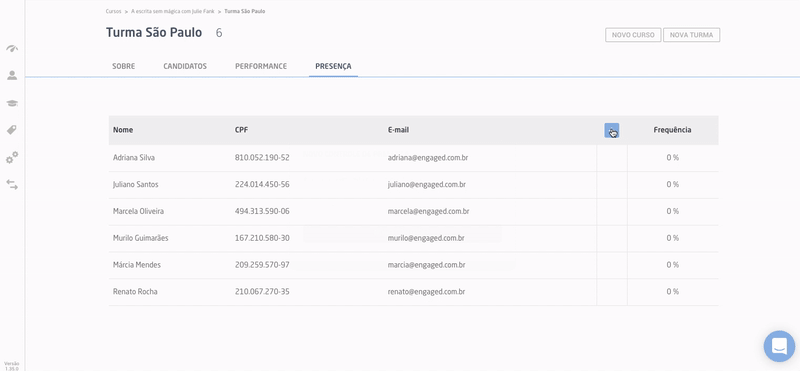Click the Nova Turma button
The image size is (800, 371).
click(691, 35)
